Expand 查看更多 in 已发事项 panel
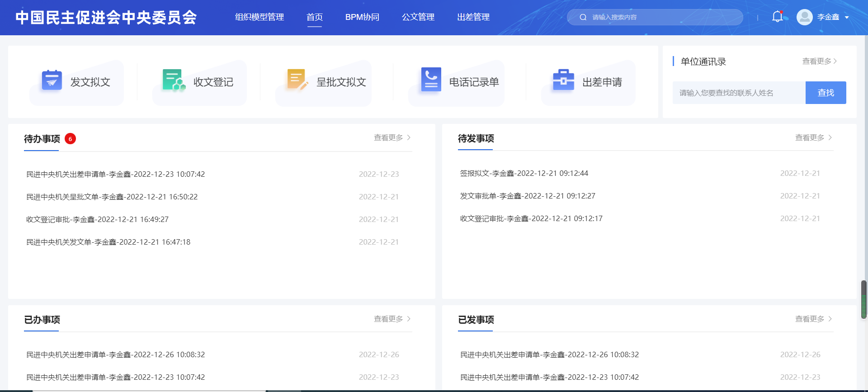This screenshot has height=392, width=868. (813, 319)
